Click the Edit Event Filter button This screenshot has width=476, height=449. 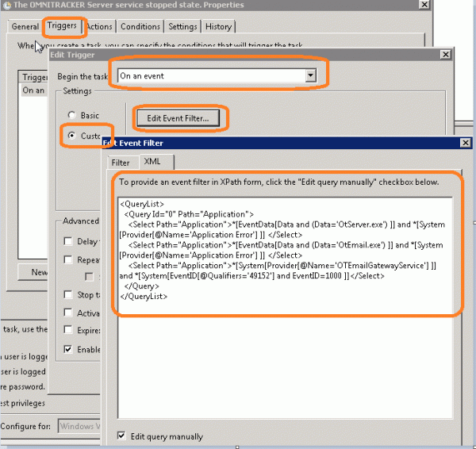point(178,118)
